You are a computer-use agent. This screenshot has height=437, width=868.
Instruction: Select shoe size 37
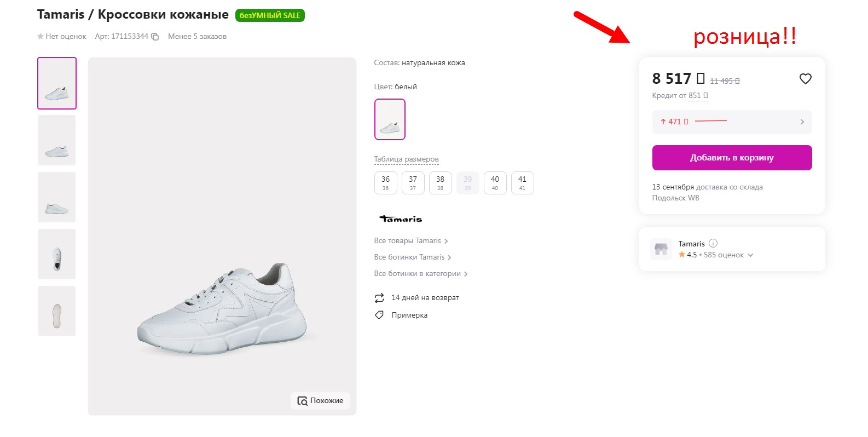(413, 183)
